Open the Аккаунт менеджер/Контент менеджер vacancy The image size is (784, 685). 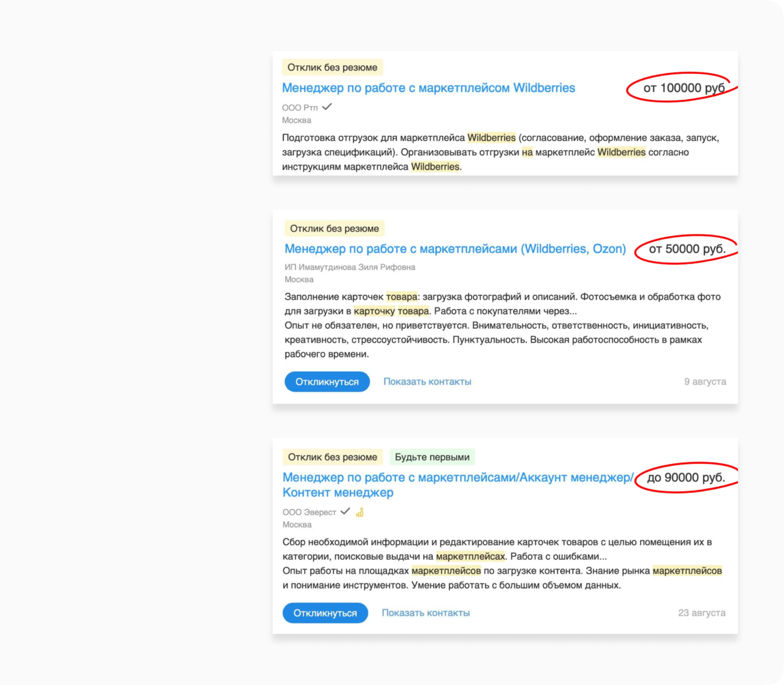point(457,478)
